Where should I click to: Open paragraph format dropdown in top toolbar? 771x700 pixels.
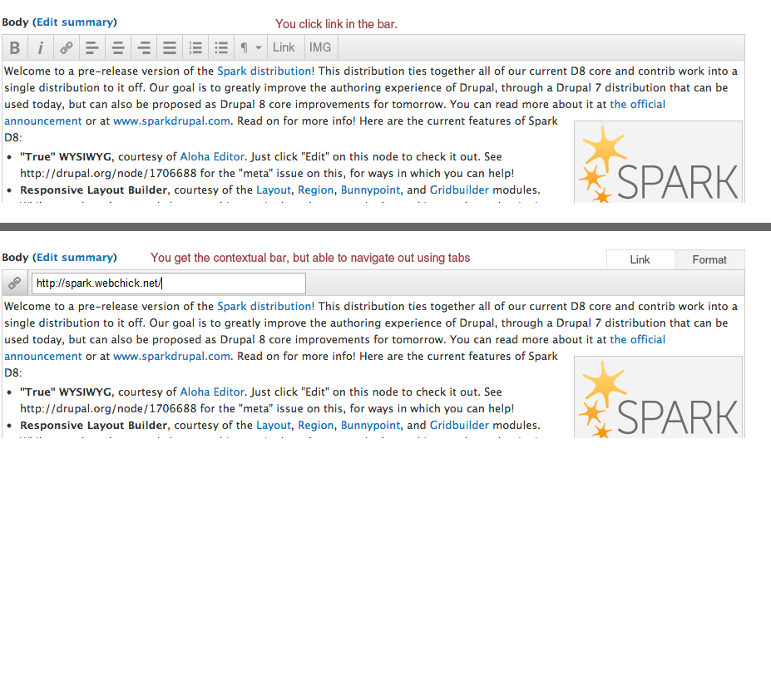point(251,47)
